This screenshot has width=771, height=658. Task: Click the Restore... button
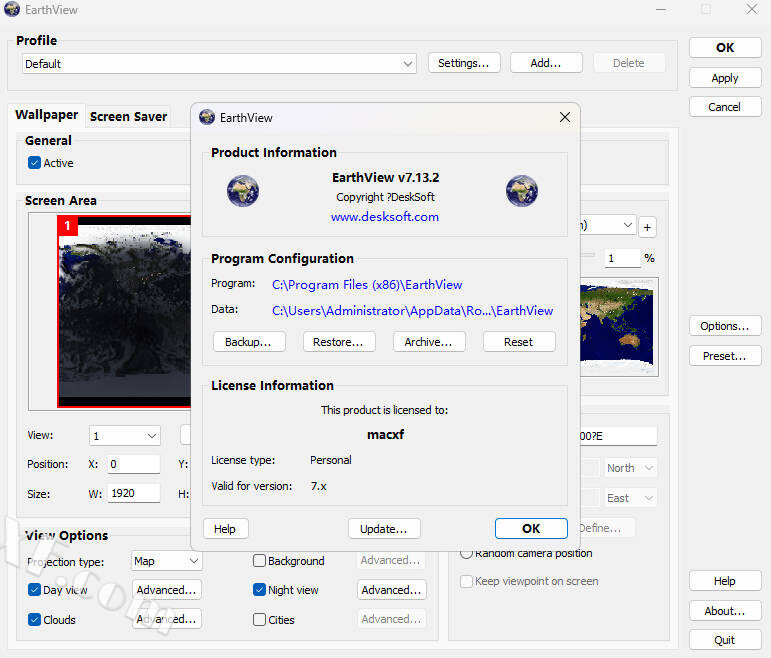tap(339, 342)
